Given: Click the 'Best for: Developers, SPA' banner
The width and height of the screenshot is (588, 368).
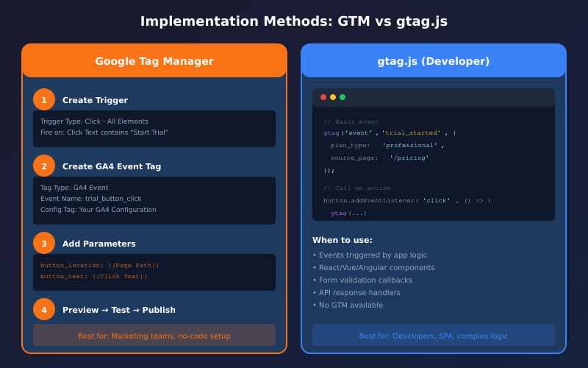Looking at the screenshot, I should tap(434, 336).
